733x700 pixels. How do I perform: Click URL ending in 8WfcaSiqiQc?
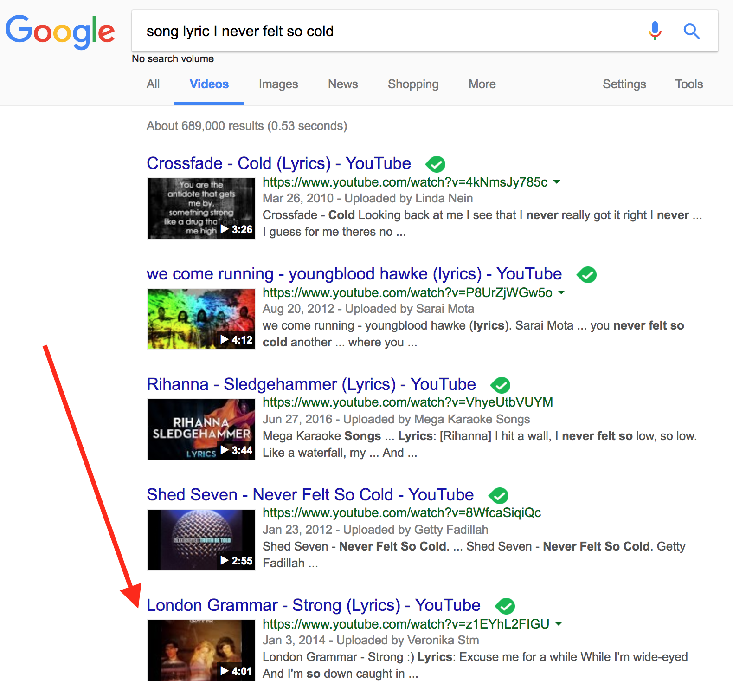click(x=402, y=512)
